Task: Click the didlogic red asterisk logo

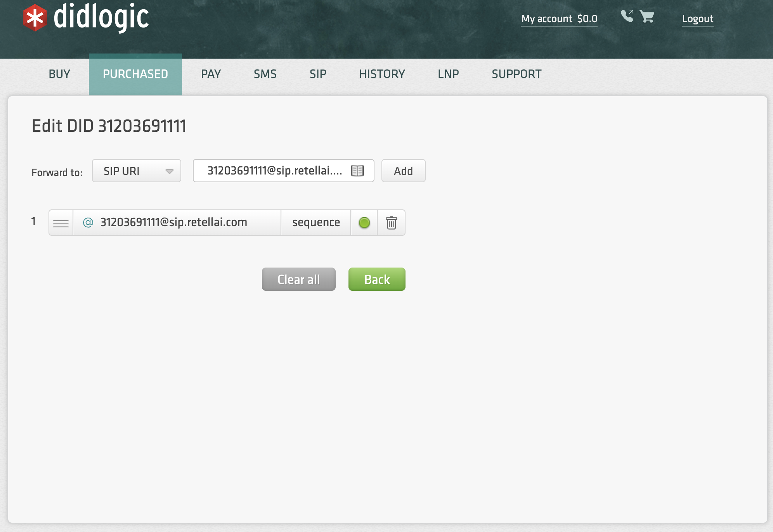Action: [35, 18]
